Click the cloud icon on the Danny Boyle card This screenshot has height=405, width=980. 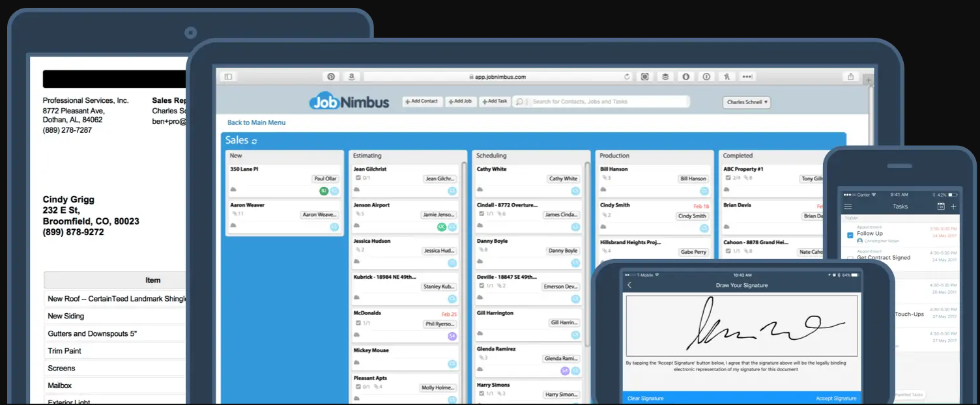(480, 262)
